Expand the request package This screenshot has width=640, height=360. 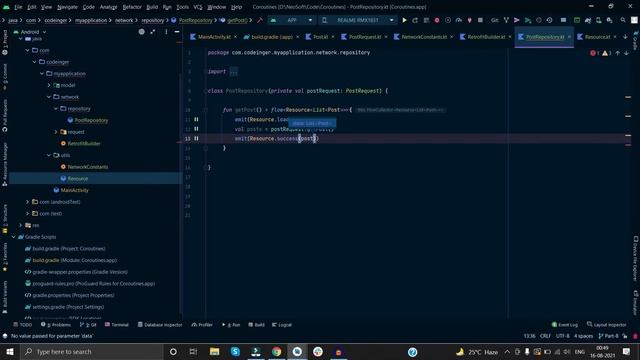56,132
